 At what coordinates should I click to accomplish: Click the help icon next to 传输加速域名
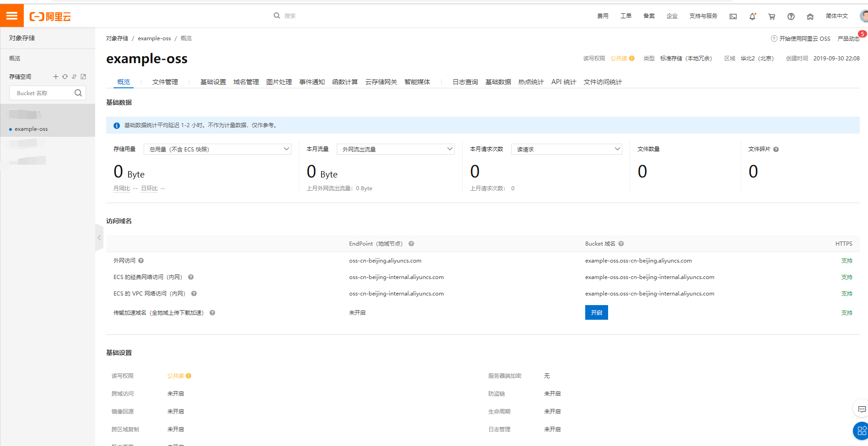point(212,313)
